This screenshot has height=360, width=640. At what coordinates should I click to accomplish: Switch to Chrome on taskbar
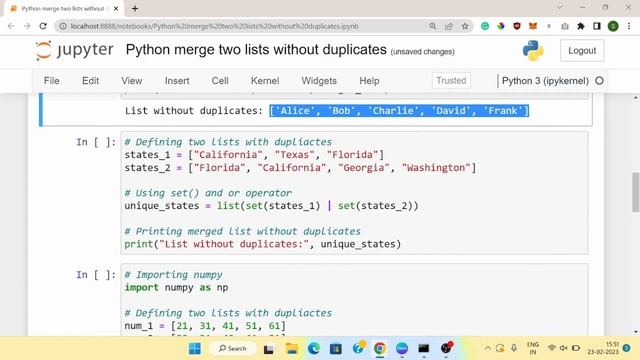380,349
